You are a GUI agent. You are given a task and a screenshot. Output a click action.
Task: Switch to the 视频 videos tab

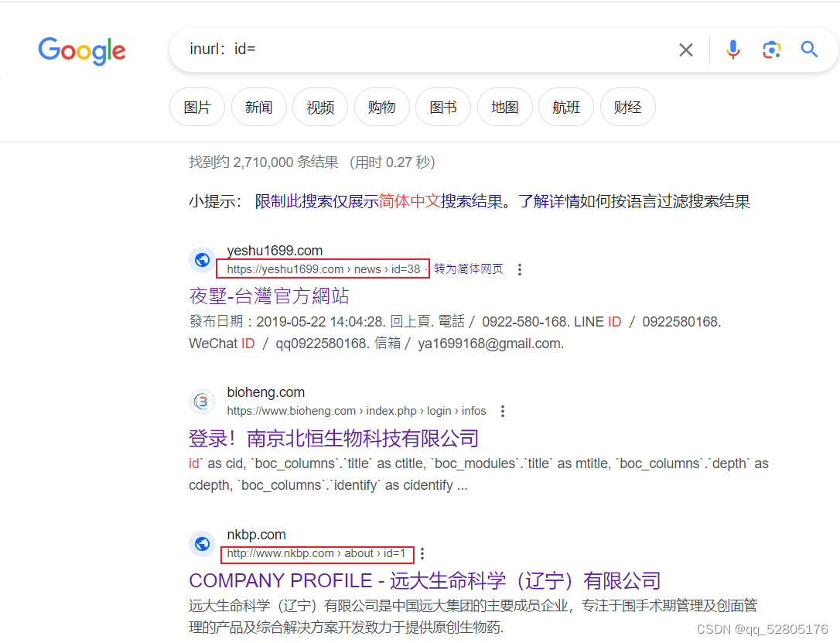pyautogui.click(x=320, y=107)
